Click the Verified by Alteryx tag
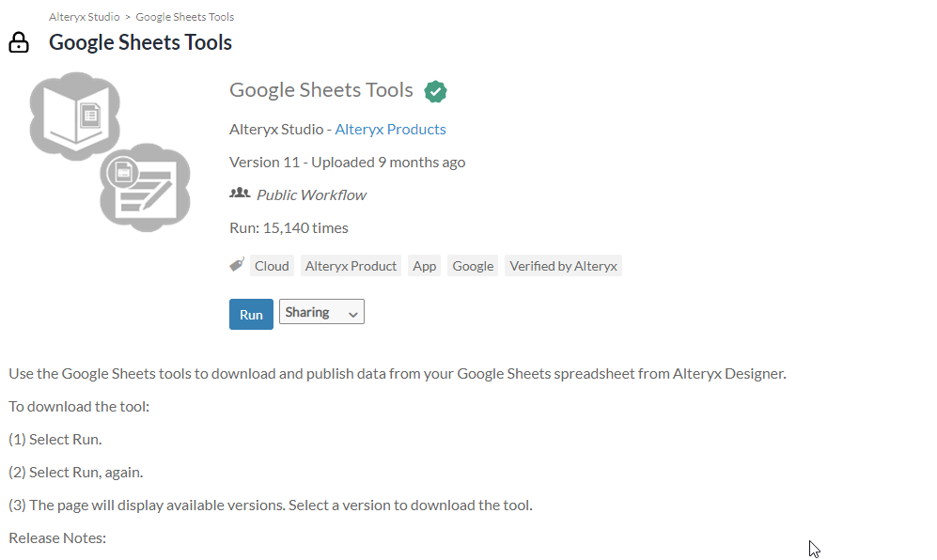The image size is (937, 560). 563,266
